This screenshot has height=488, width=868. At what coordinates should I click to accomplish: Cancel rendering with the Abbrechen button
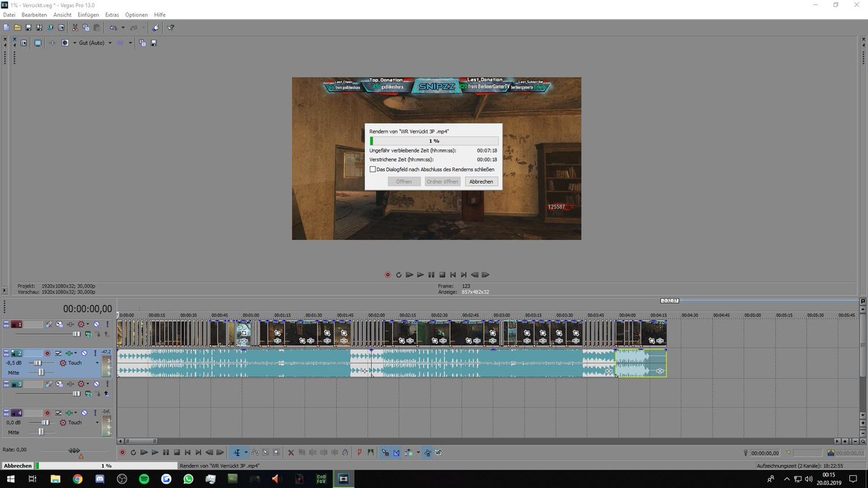[x=481, y=181]
